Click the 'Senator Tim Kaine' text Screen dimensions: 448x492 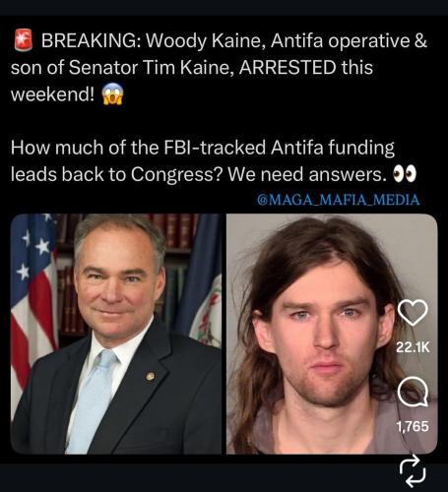click(152, 68)
